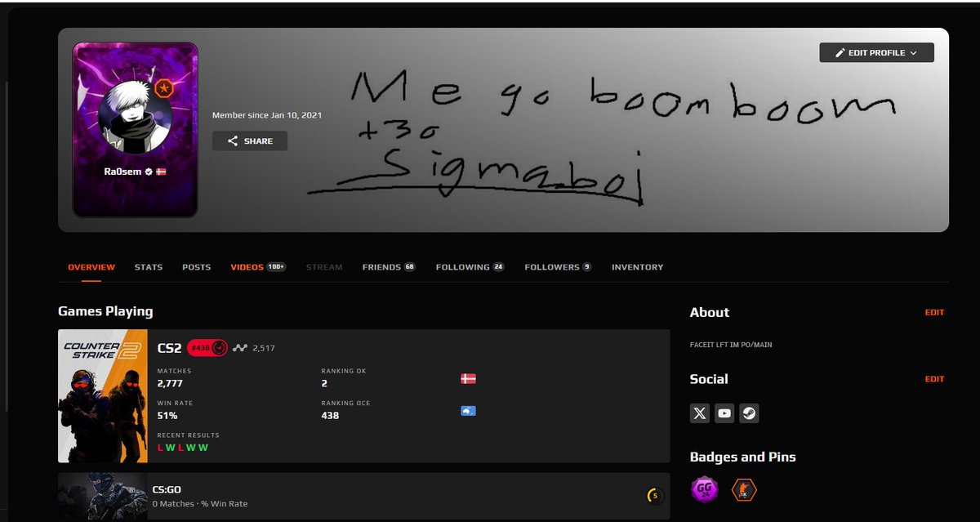The height and width of the screenshot is (522, 980).
Task: Click the Counter-Strike 2 game cover
Action: 103,396
